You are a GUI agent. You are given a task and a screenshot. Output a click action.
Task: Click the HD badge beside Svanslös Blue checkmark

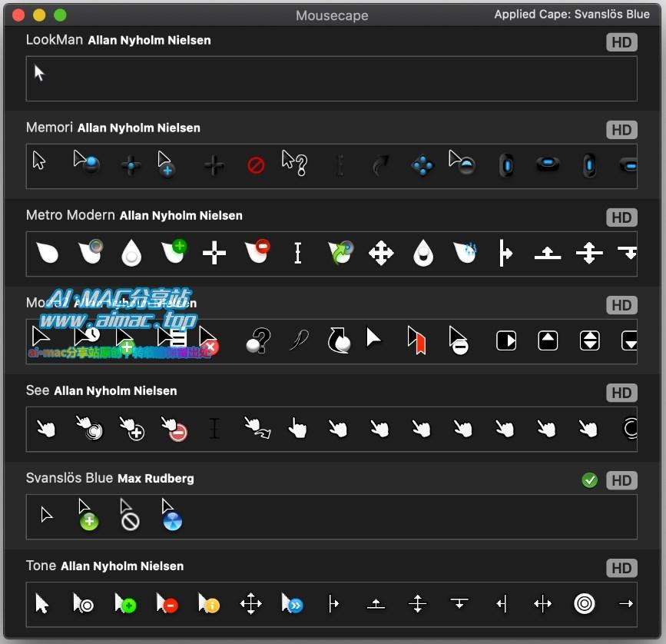621,480
